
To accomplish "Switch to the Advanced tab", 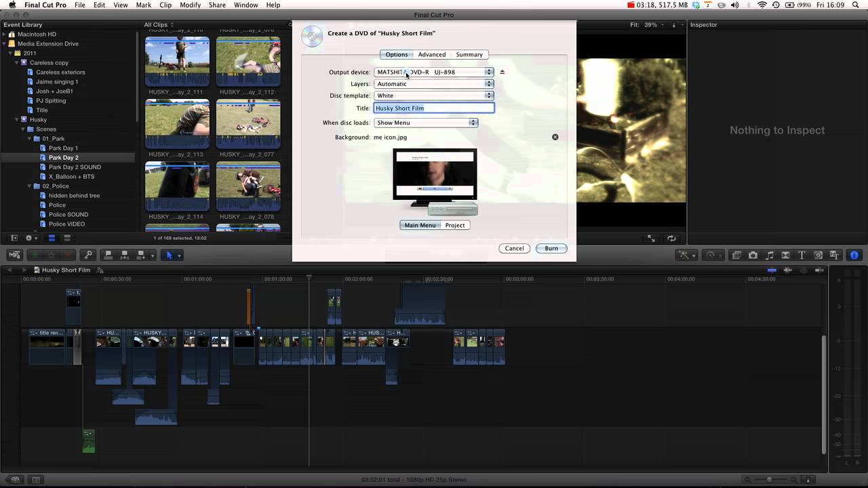I will point(432,54).
